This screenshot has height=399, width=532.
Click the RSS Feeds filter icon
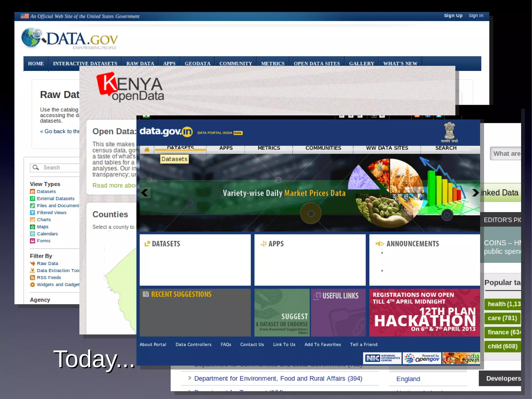(x=32, y=278)
